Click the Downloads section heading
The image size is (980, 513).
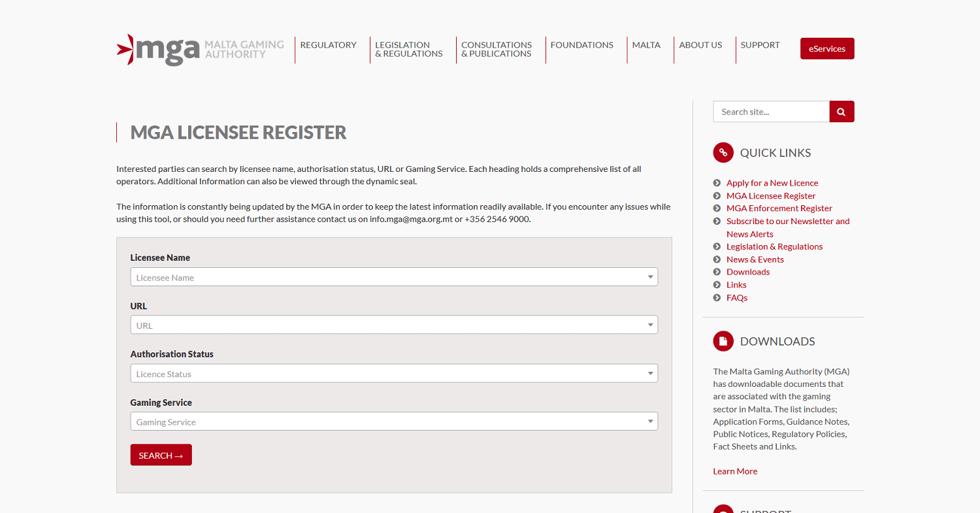click(x=777, y=341)
